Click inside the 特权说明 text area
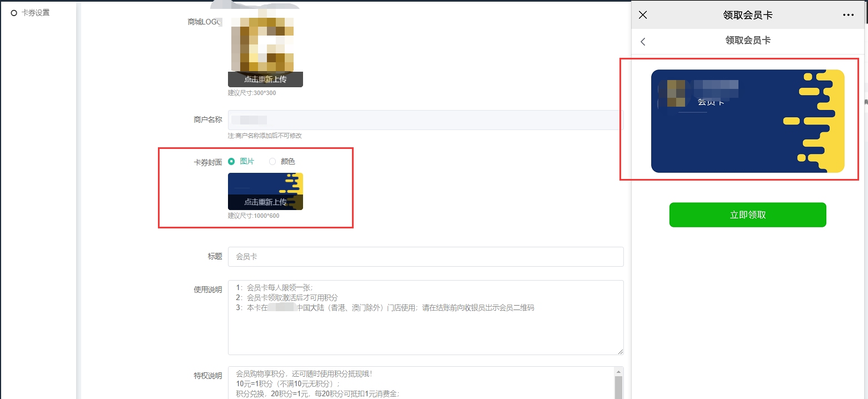Screen dimensions: 868x399 coord(420,383)
